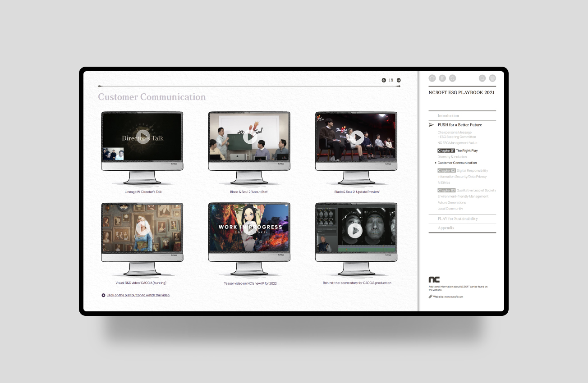
Task: Open the contents page icon
Action: coord(442,78)
